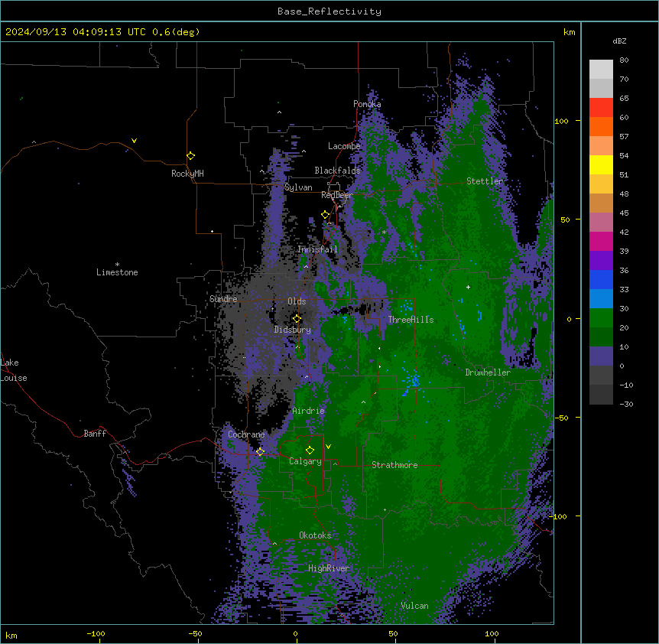This screenshot has height=644, width=659.
Task: Click the Blackfalds city label
Action: click(x=337, y=171)
